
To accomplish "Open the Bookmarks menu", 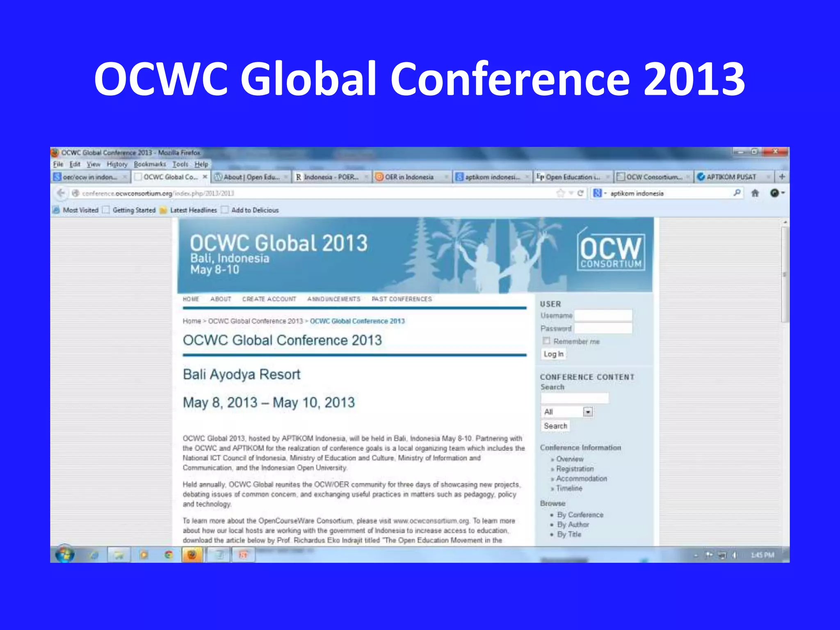I will [x=150, y=164].
